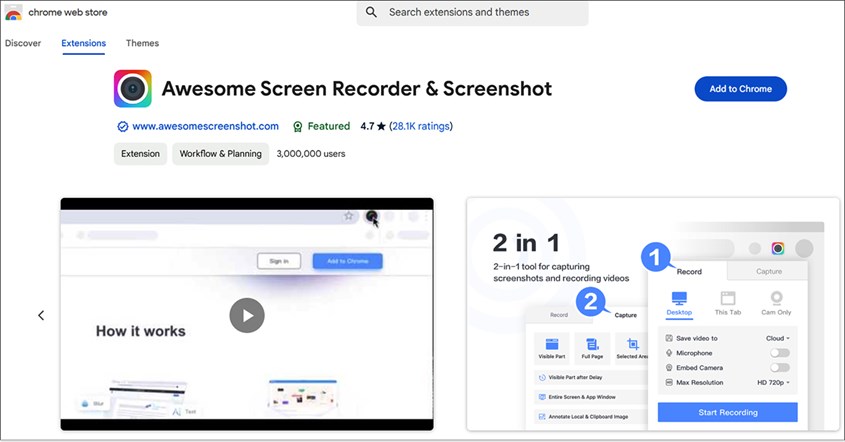Open www.awesomescreenshot.com publisher link
The height and width of the screenshot is (442, 845).
tap(205, 126)
